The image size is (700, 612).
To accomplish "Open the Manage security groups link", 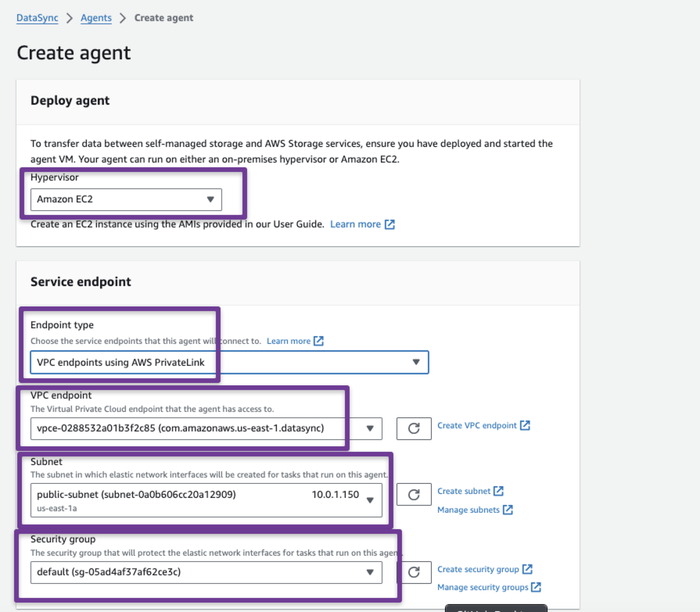I will tap(484, 587).
